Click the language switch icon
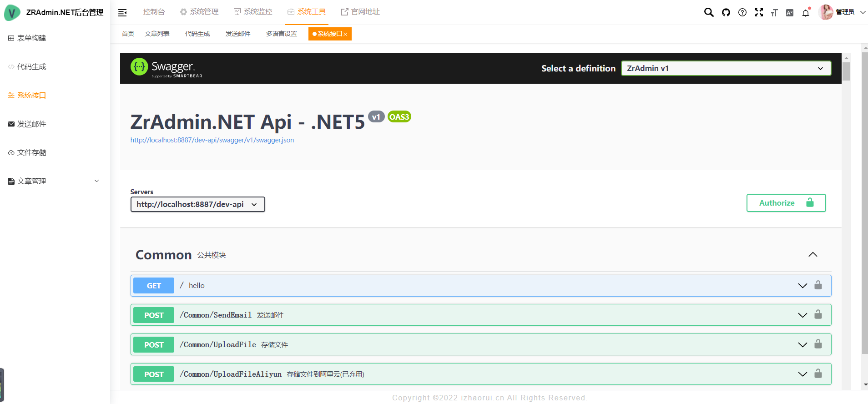 click(790, 13)
